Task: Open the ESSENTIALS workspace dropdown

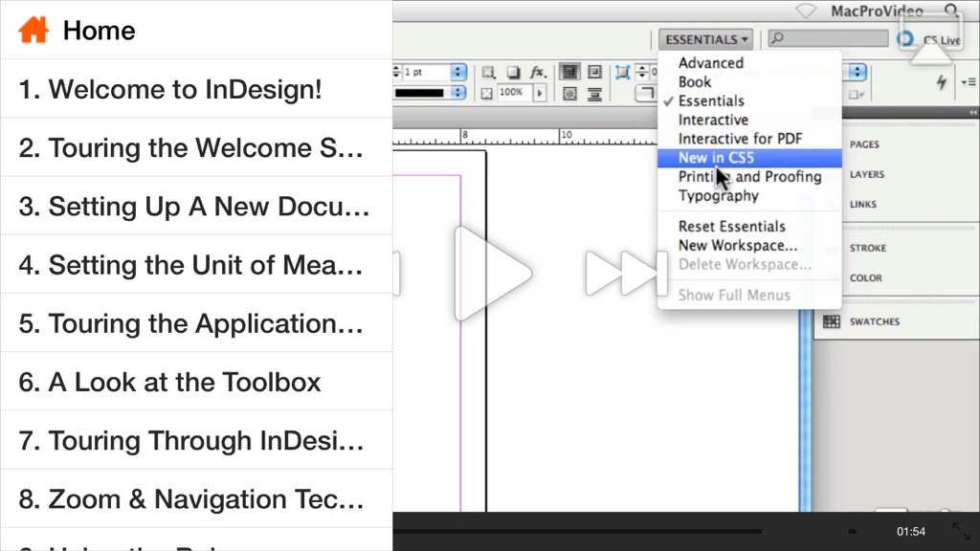Action: click(705, 39)
